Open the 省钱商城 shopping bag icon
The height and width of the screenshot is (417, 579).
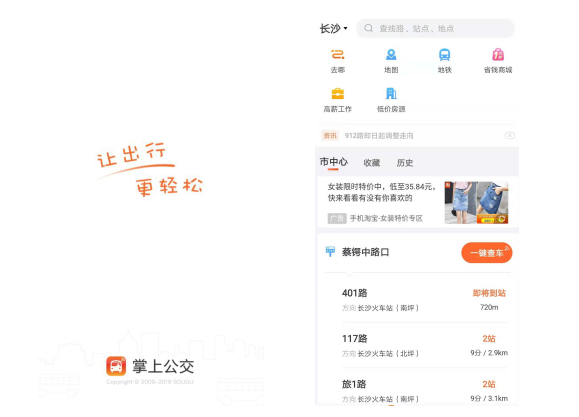pos(498,55)
